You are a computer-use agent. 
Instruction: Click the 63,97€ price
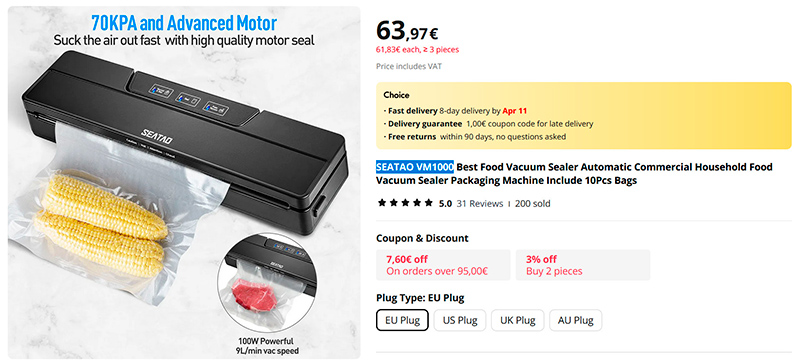(407, 31)
